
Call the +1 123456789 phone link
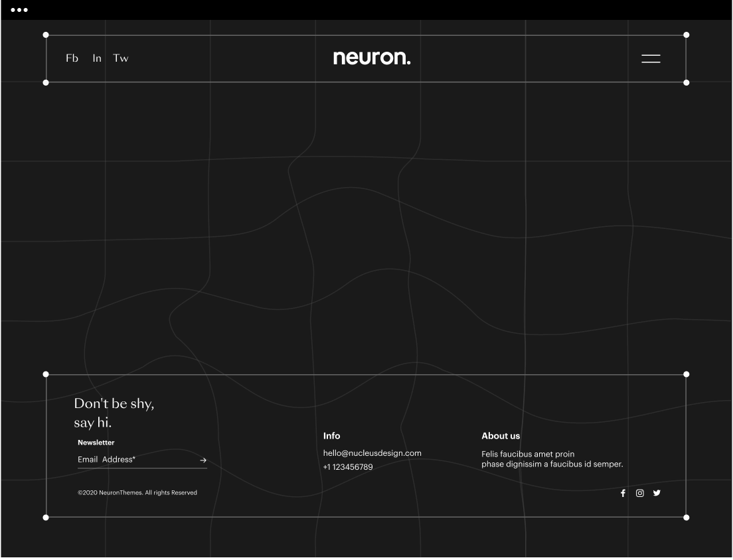tap(347, 467)
